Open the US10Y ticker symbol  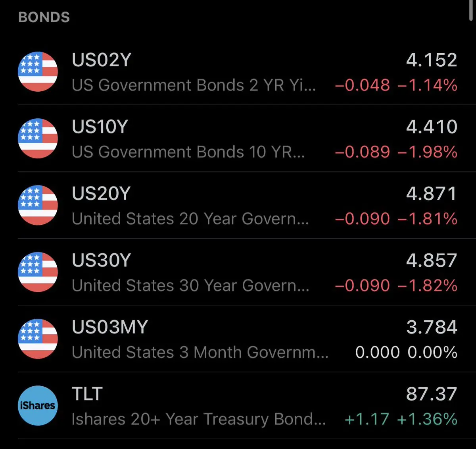(x=100, y=127)
